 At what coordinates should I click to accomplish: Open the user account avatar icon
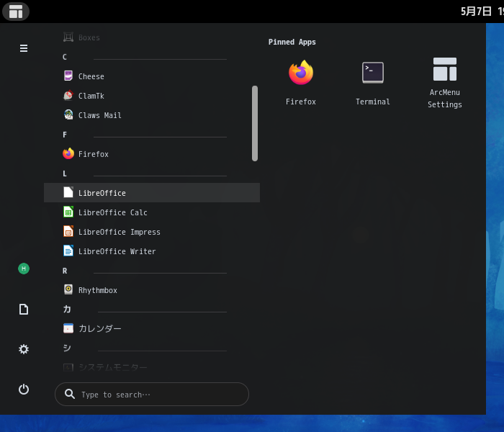click(x=24, y=269)
